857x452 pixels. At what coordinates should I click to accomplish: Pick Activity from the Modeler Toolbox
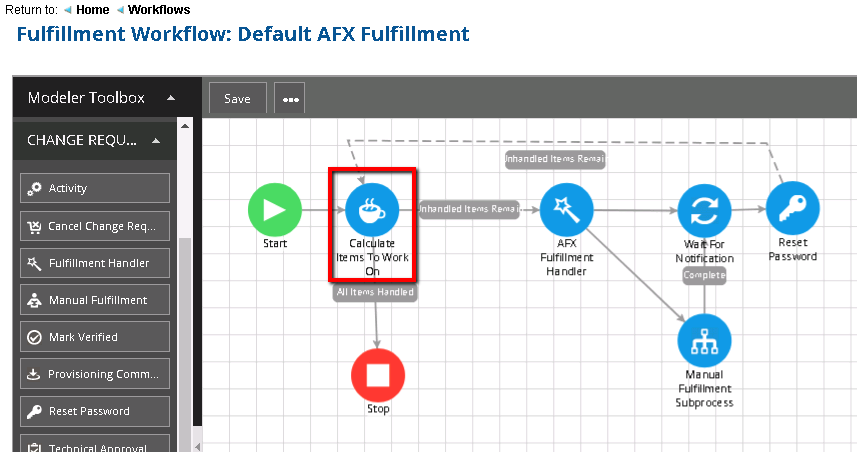coord(95,188)
